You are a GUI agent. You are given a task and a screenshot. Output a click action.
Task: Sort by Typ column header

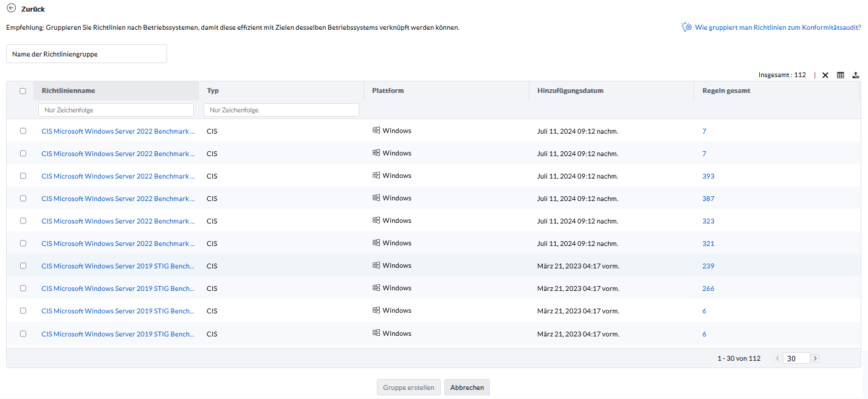click(213, 90)
